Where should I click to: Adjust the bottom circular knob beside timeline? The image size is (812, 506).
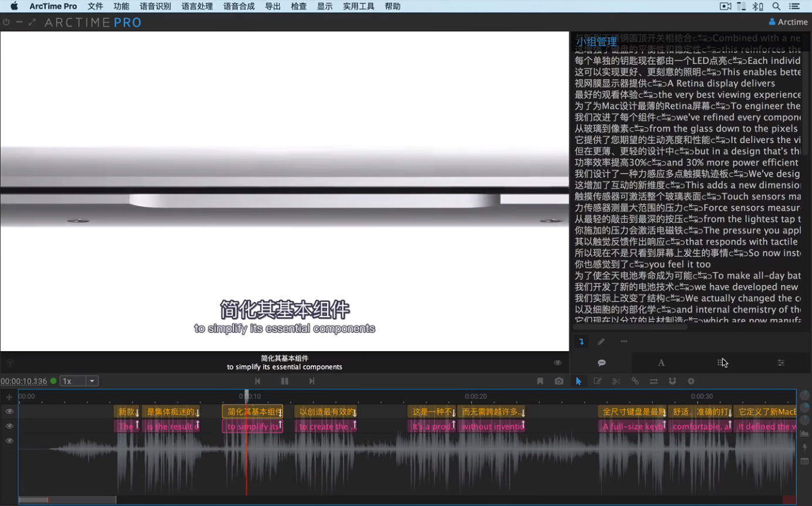click(x=804, y=420)
